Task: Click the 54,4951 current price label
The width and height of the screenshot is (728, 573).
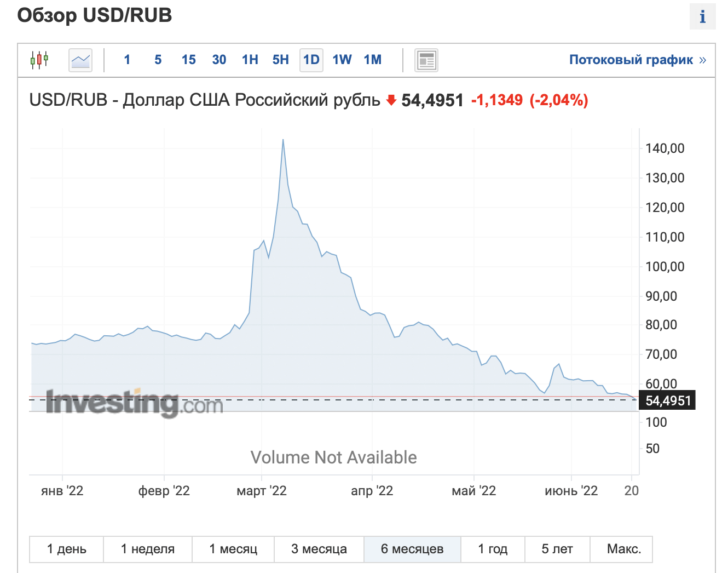Action: [x=668, y=401]
